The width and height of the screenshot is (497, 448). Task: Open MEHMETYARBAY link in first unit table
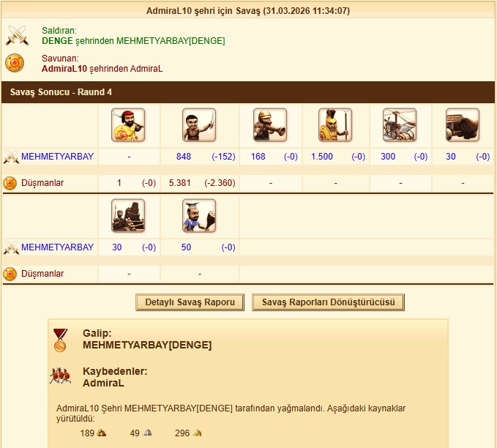point(57,157)
